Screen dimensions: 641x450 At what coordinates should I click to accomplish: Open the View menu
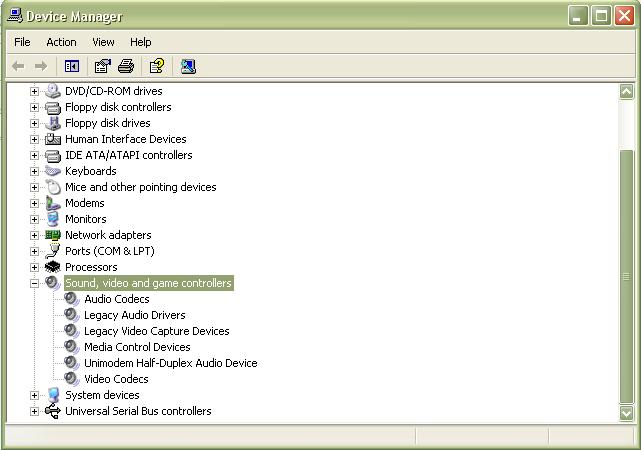coord(103,42)
